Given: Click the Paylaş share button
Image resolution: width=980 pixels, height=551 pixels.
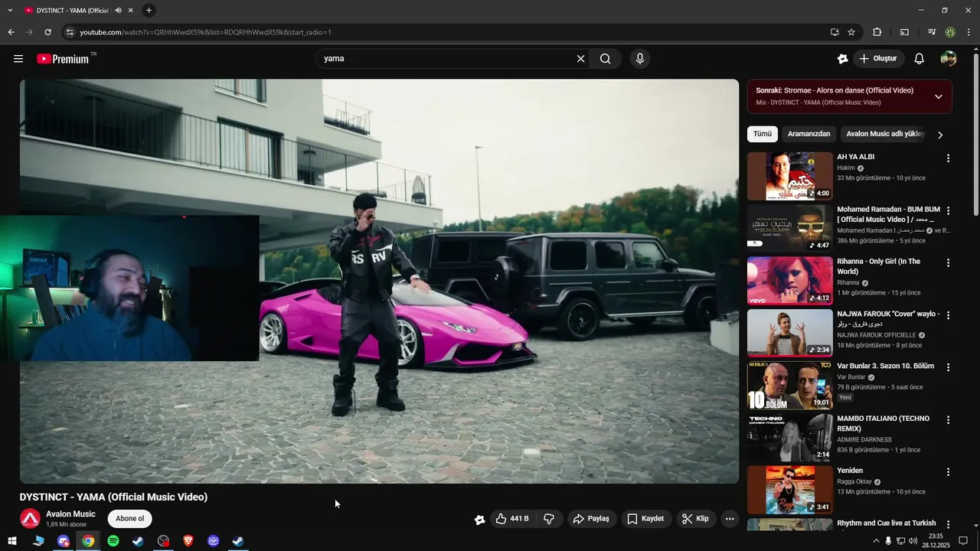Looking at the screenshot, I should [x=591, y=519].
